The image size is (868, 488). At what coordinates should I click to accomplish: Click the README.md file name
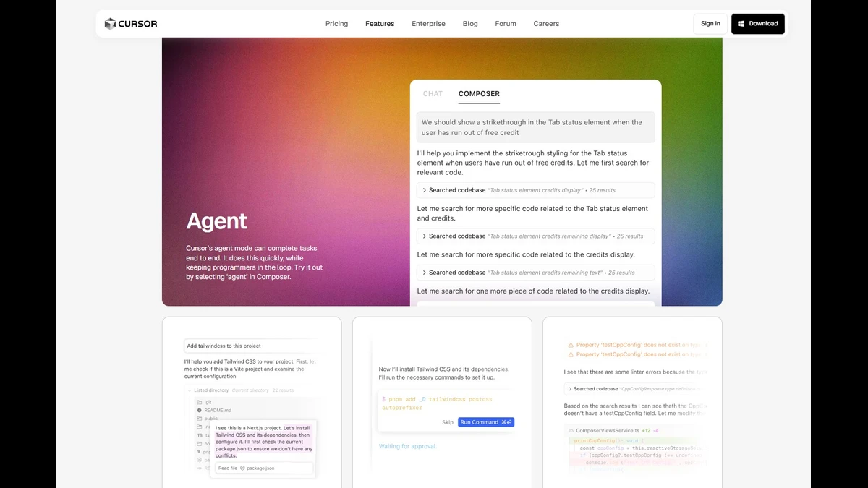pos(218,410)
